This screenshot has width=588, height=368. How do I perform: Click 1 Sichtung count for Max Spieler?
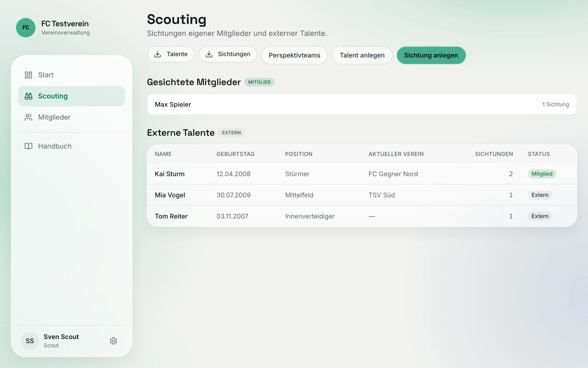point(555,104)
